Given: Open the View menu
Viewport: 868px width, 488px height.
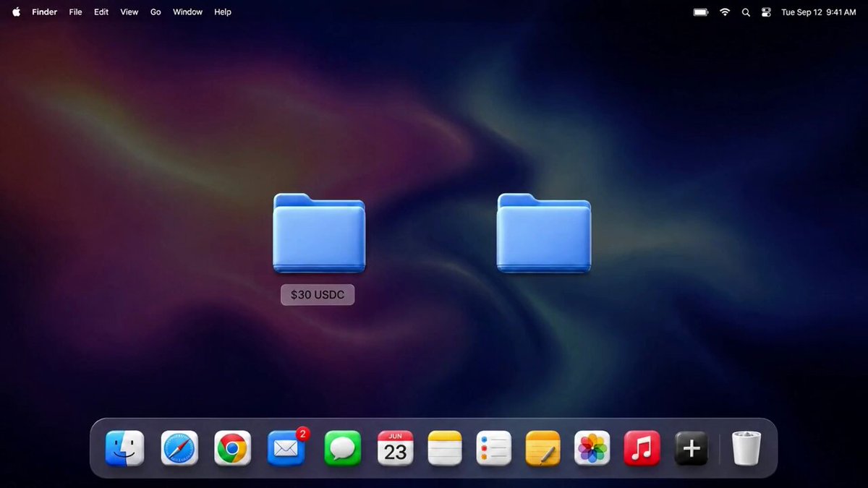Looking at the screenshot, I should (129, 12).
